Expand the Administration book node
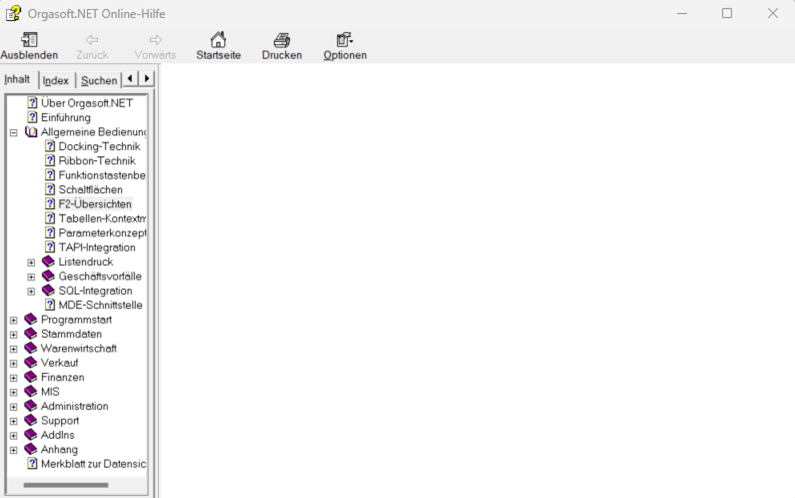 click(x=14, y=407)
